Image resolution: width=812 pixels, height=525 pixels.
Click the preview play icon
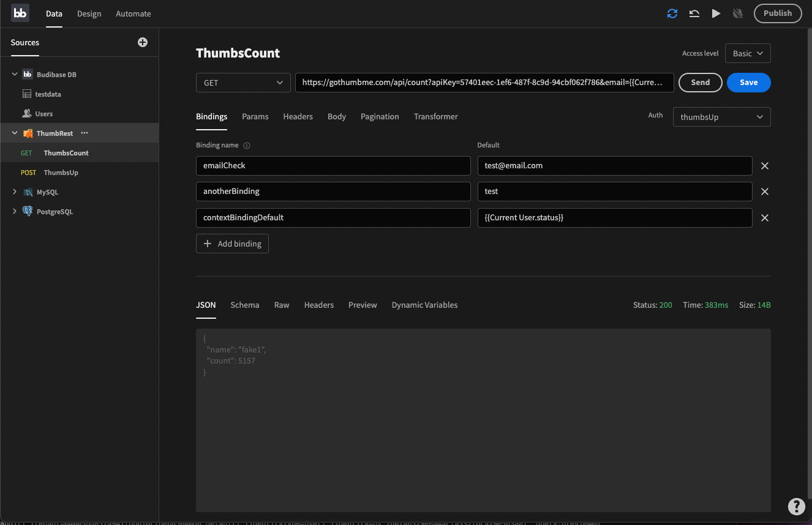pos(716,13)
